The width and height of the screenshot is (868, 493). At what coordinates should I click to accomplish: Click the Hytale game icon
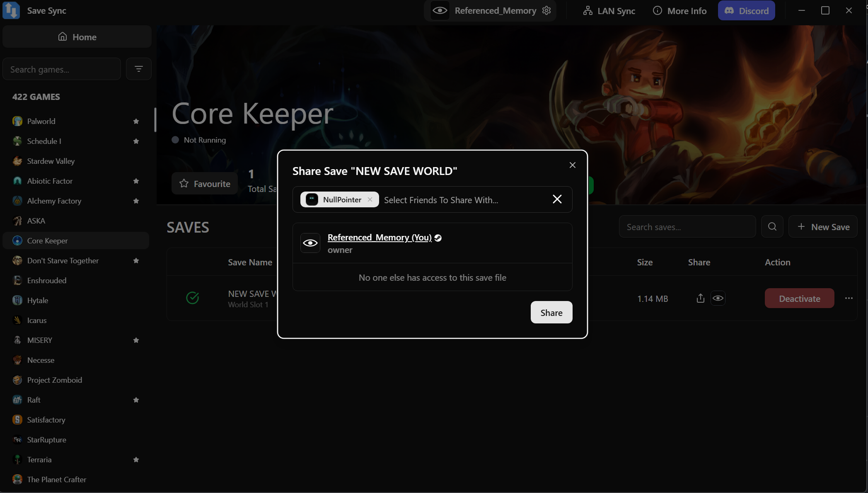pyautogui.click(x=17, y=300)
